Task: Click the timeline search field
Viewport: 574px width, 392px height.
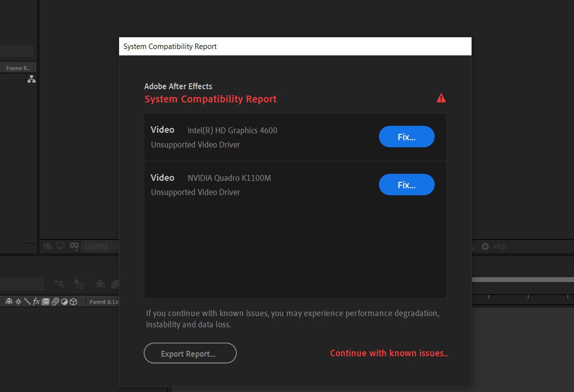Action: pyautogui.click(x=22, y=284)
